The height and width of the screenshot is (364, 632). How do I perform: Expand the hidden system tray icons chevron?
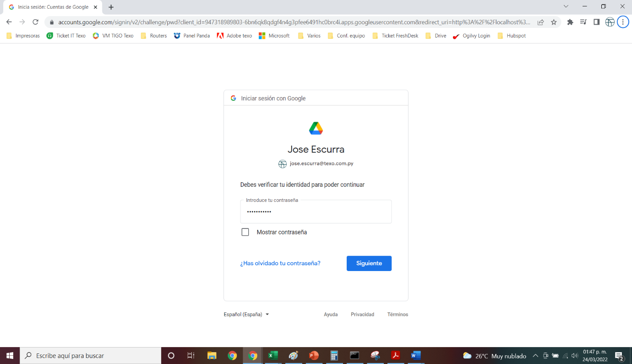535,356
